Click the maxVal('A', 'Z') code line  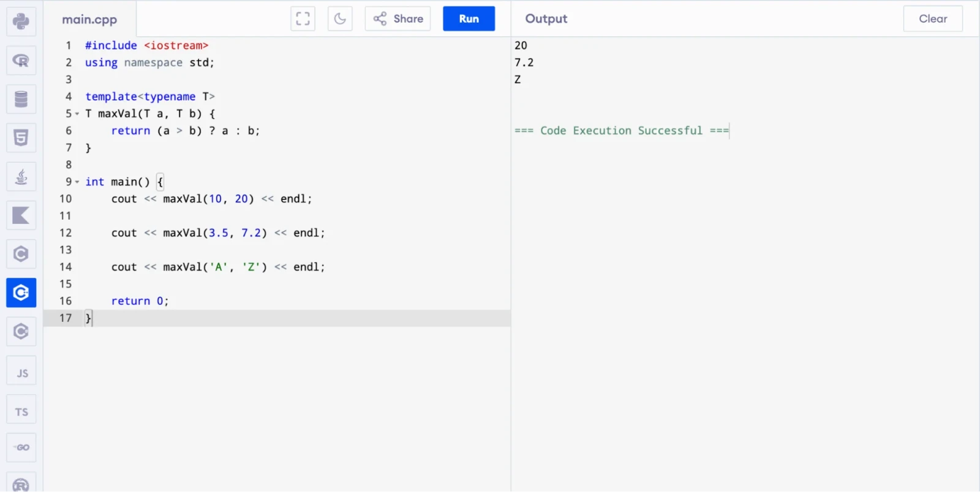point(218,267)
